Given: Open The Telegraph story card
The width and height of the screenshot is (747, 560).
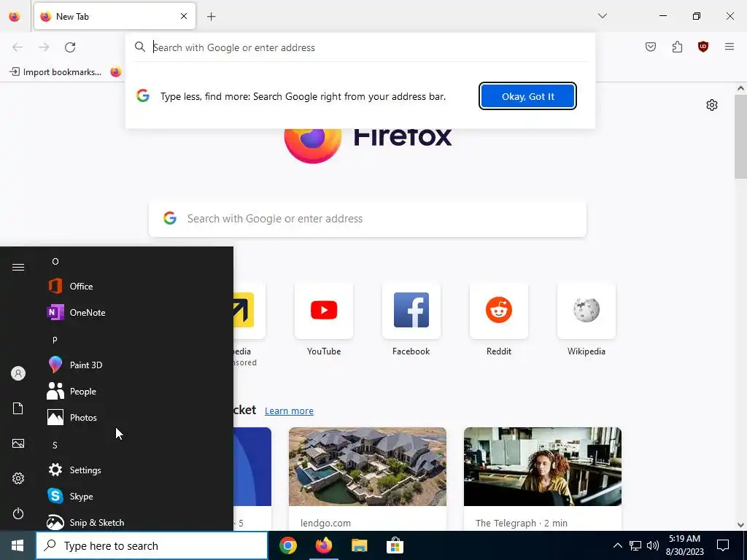Looking at the screenshot, I should pos(543,478).
